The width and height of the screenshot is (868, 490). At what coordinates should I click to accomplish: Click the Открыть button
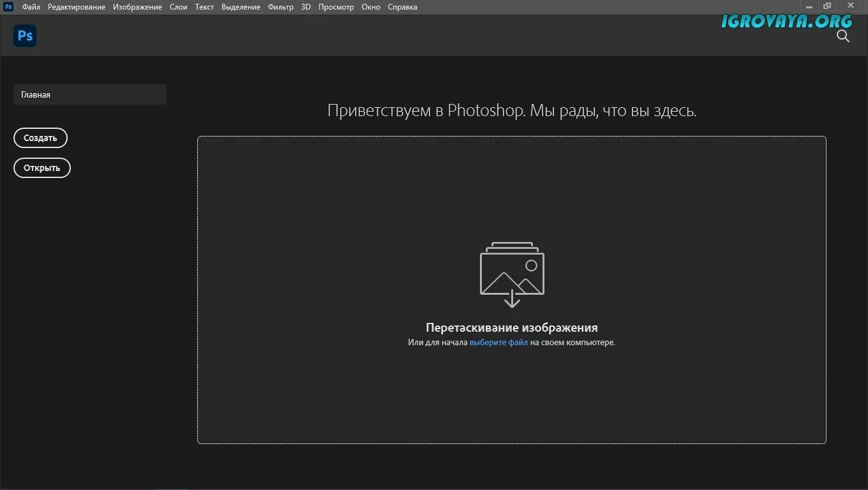[x=42, y=168]
